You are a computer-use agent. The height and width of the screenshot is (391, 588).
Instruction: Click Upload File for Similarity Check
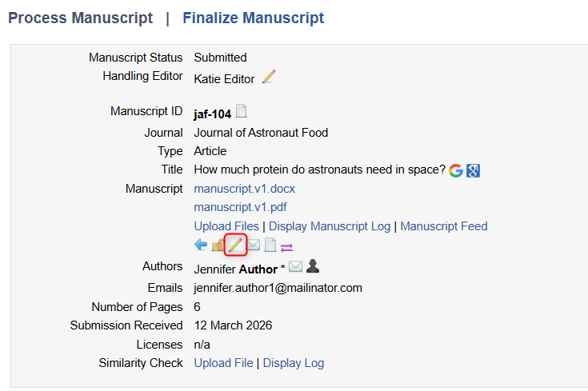pos(223,363)
